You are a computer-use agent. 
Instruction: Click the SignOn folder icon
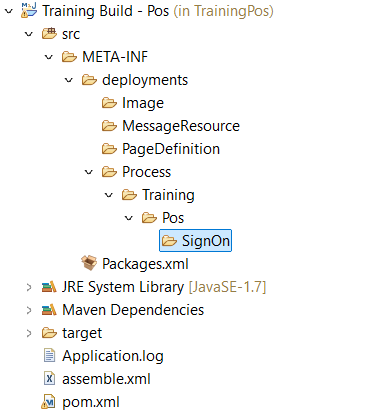pos(169,241)
